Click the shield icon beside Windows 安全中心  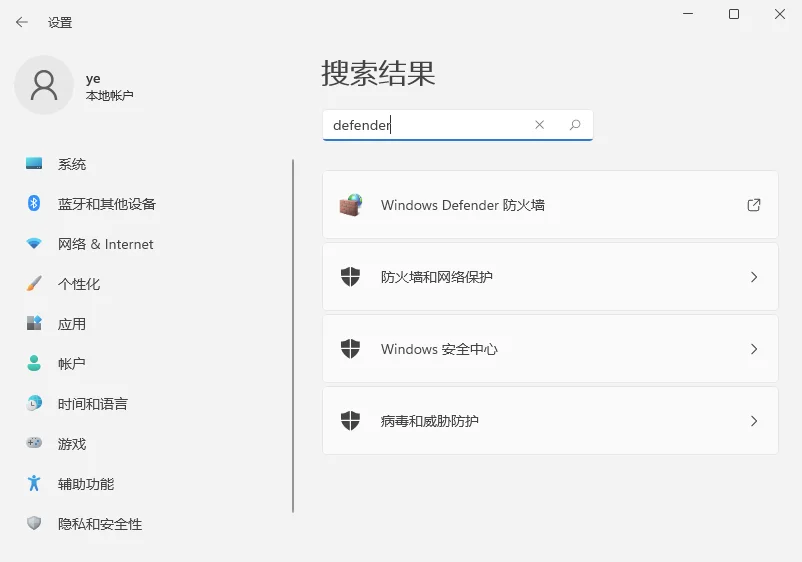pyautogui.click(x=350, y=349)
